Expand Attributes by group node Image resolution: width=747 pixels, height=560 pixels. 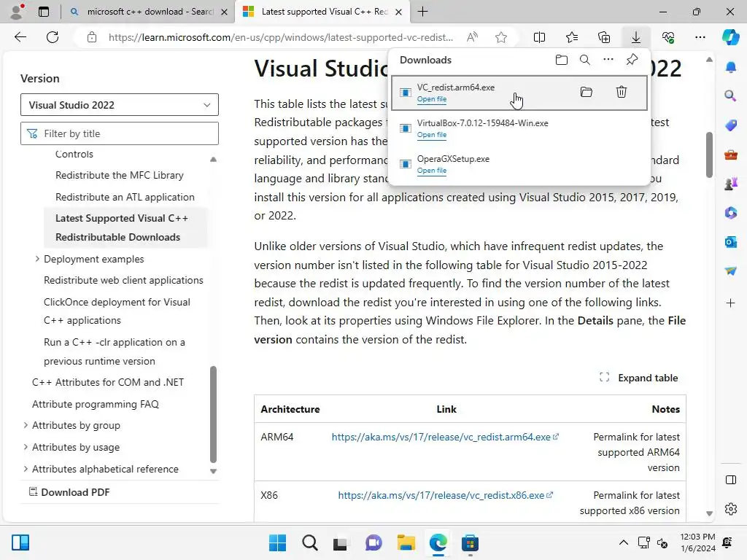[x=26, y=425]
